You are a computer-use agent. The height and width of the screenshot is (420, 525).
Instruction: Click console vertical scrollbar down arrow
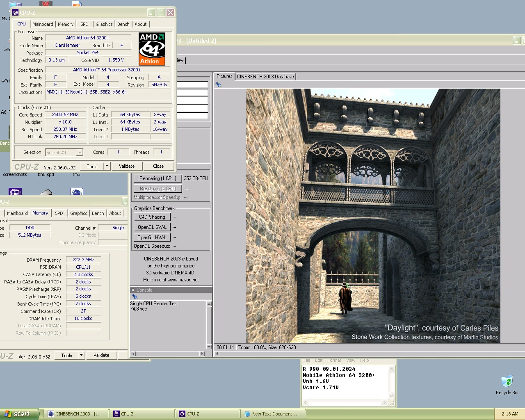209,347
